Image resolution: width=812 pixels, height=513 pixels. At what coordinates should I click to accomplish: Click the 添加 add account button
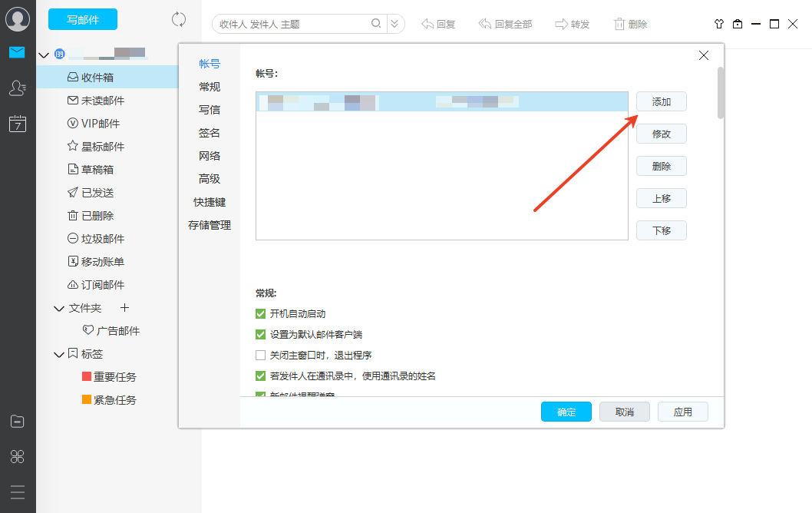[x=662, y=101]
